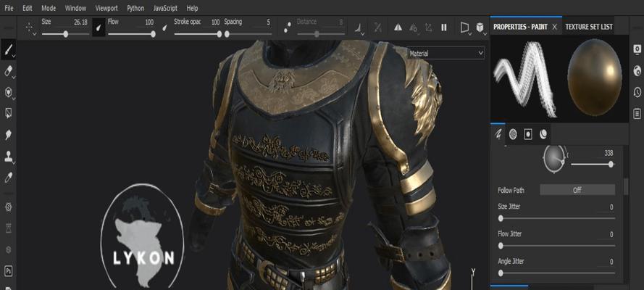The height and width of the screenshot is (290, 644).
Task: Open the Edit menu
Action: click(x=27, y=8)
